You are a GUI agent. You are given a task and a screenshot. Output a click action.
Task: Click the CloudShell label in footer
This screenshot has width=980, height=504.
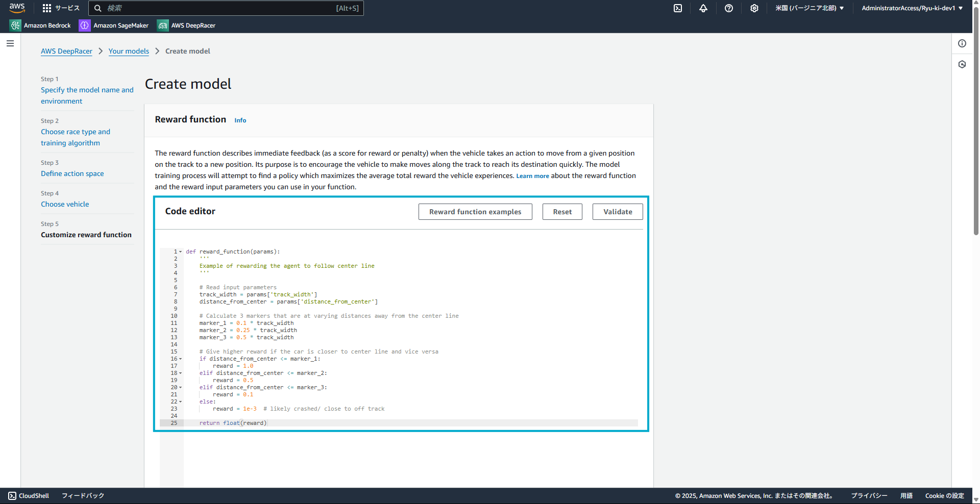(x=34, y=496)
